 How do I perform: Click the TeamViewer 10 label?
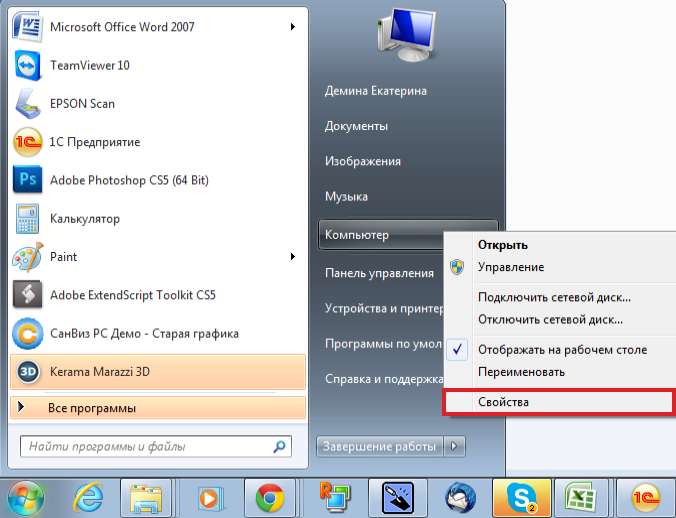90,66
